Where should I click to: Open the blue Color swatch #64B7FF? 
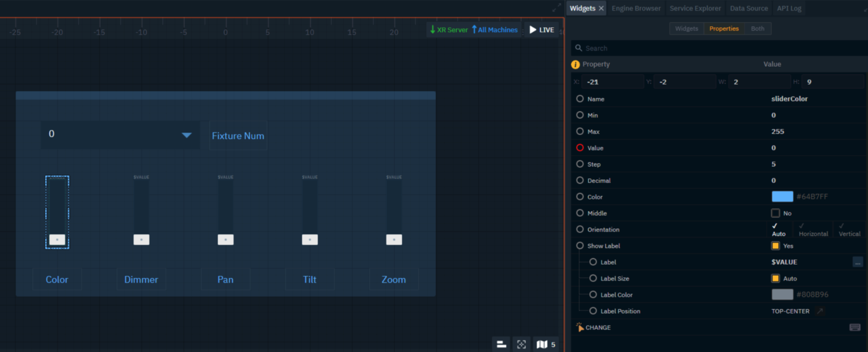point(782,197)
